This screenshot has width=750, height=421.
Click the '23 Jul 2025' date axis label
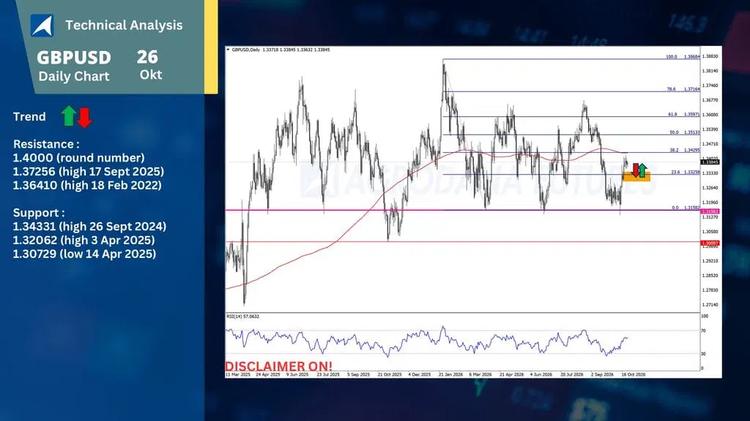pos(328,375)
